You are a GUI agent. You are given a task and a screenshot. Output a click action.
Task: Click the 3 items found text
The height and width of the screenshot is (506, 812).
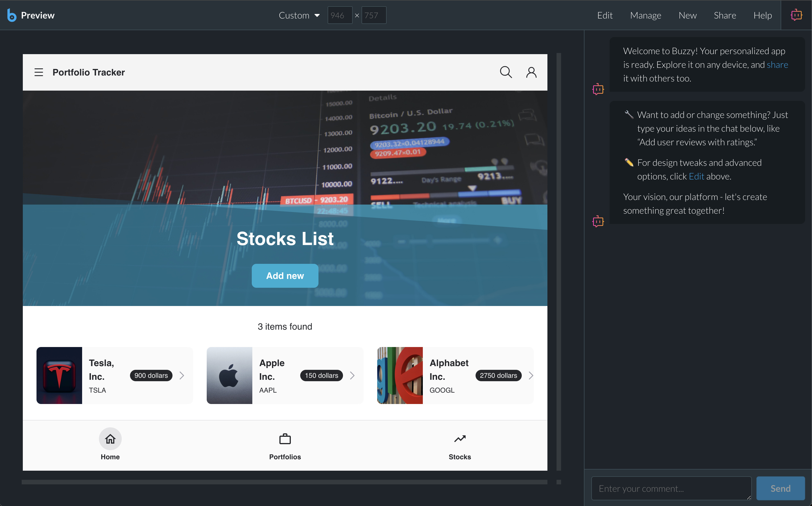coord(285,327)
